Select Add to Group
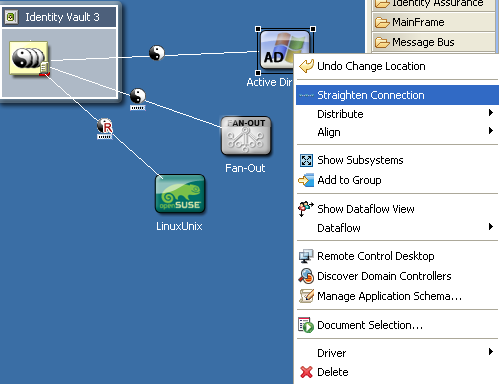The width and height of the screenshot is (499, 384). coord(397,180)
